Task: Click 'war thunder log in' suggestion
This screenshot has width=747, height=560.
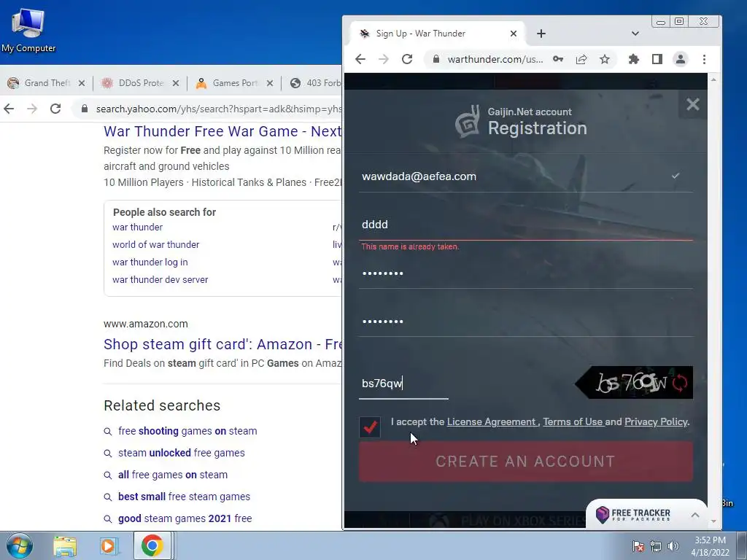Action: (x=150, y=262)
